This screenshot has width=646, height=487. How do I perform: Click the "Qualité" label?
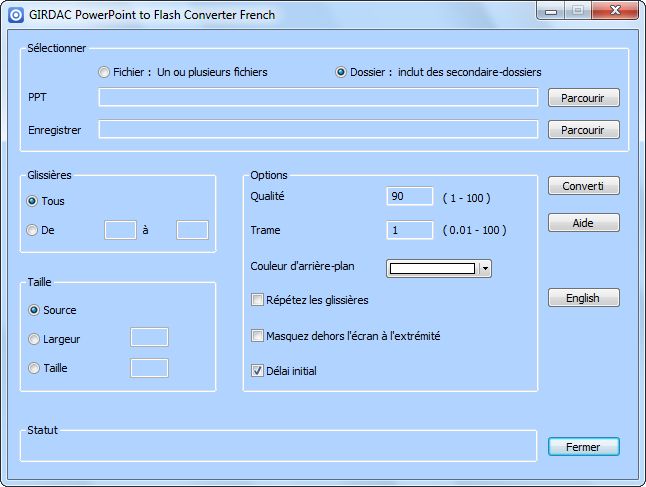coord(267,196)
